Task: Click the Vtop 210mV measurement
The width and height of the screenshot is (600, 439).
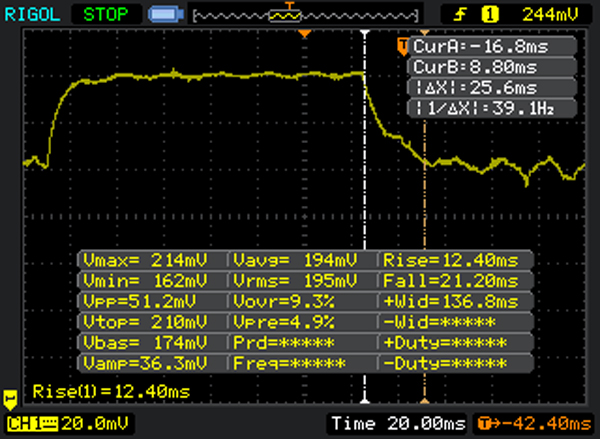Action: tap(145, 322)
